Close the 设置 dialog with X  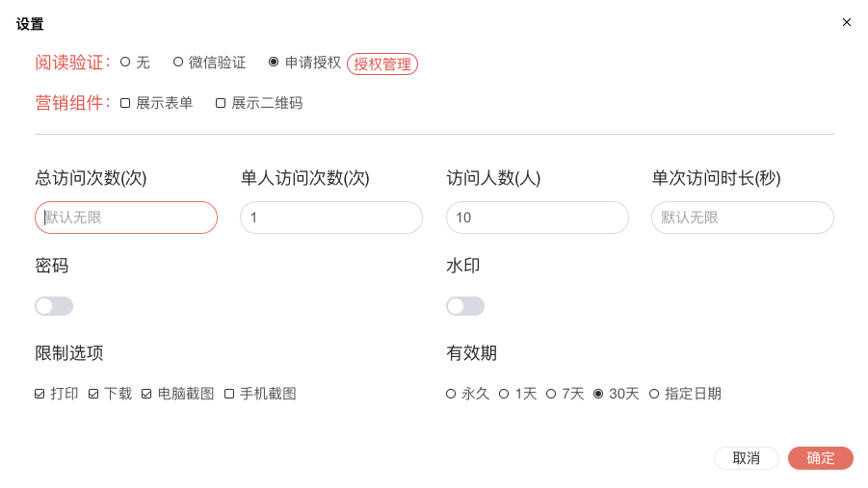pos(847,22)
